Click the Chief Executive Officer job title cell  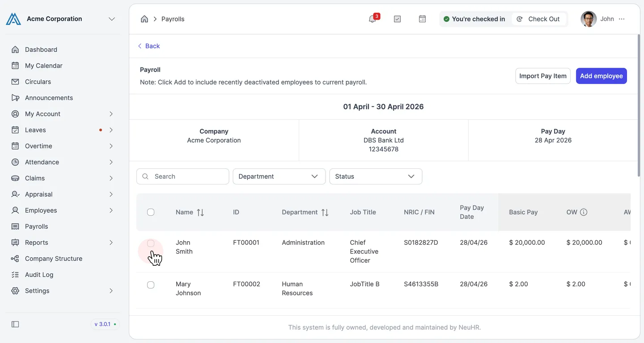click(x=364, y=251)
